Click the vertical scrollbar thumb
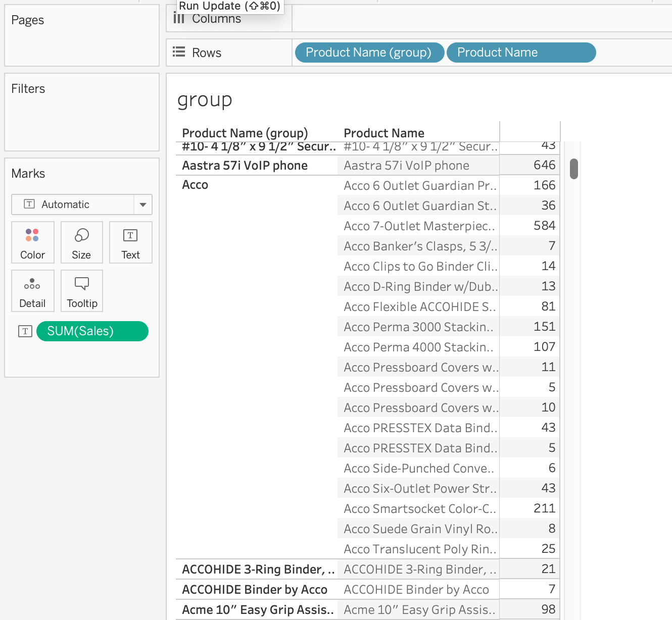672x620 pixels. tap(574, 169)
